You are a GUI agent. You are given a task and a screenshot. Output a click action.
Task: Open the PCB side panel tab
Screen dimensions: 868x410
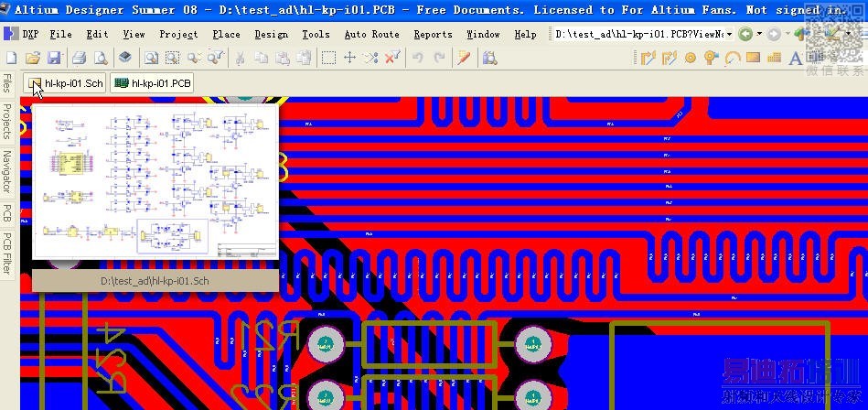click(6, 213)
